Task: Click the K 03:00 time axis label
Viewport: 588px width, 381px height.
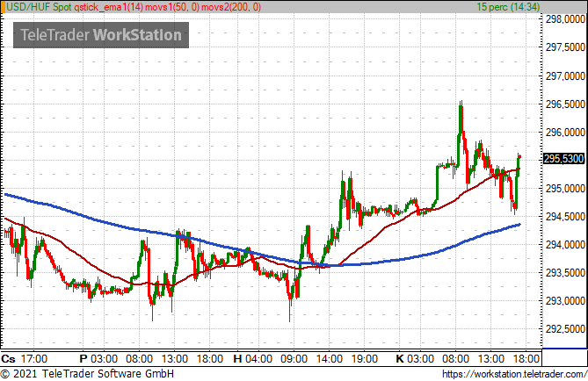Action: (x=415, y=359)
